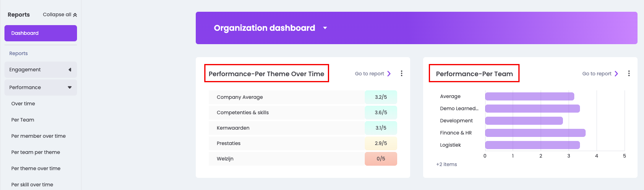This screenshot has width=644, height=190.
Task: Open Per theme over time report
Action: coord(36,169)
